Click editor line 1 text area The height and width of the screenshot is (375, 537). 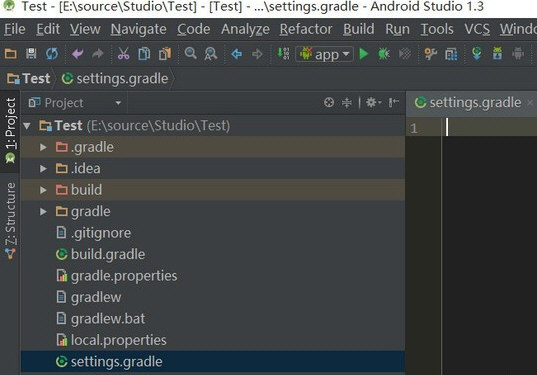tap(490, 127)
